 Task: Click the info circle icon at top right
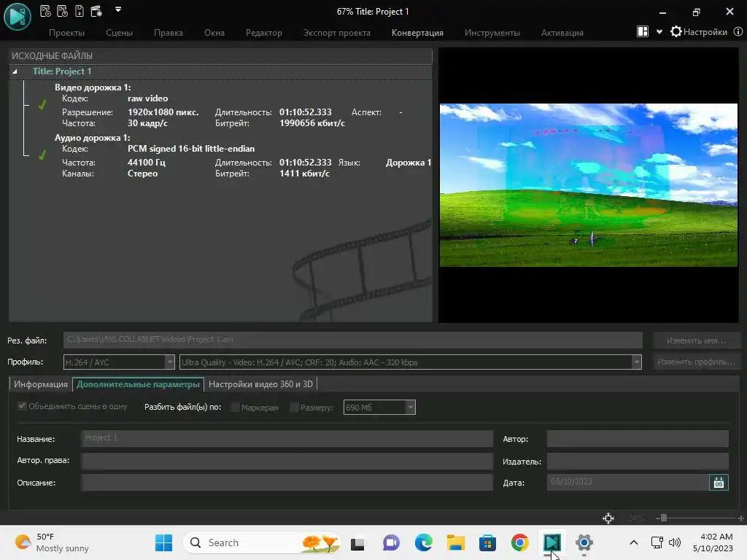pyautogui.click(x=738, y=32)
